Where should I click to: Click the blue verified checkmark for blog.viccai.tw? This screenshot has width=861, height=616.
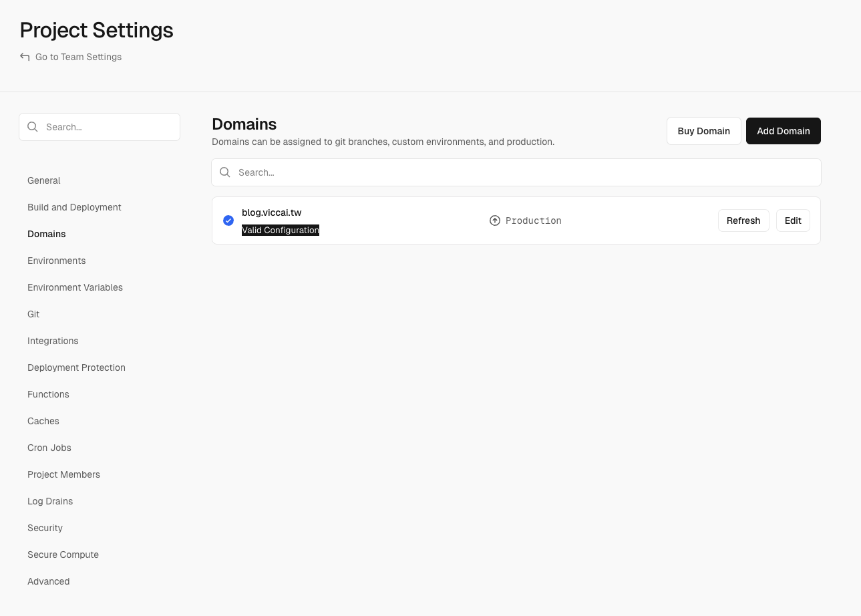click(x=228, y=220)
